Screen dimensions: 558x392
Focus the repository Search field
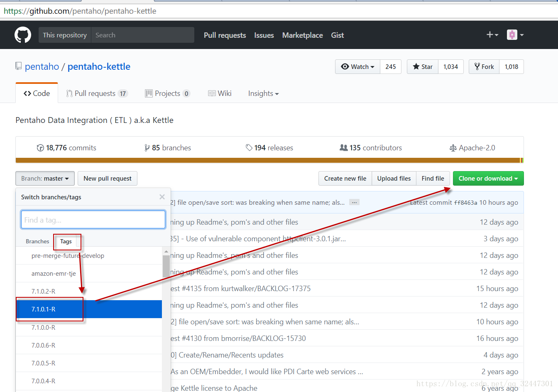pyautogui.click(x=142, y=35)
